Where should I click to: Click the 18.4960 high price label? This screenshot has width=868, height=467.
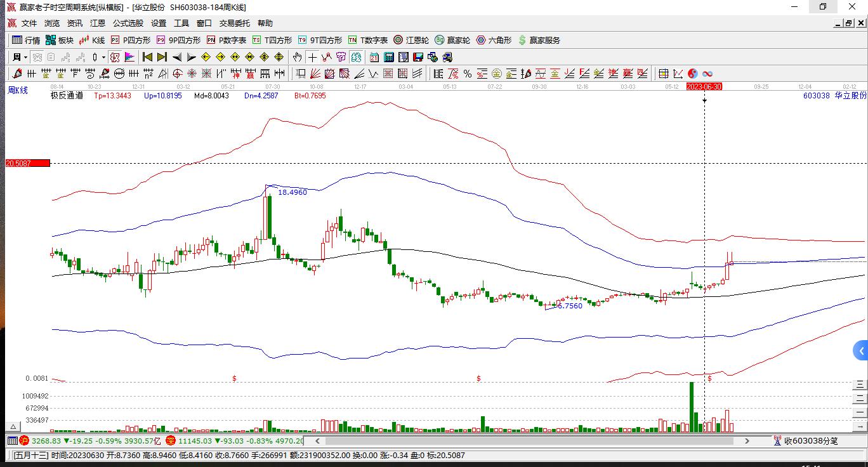(x=293, y=192)
